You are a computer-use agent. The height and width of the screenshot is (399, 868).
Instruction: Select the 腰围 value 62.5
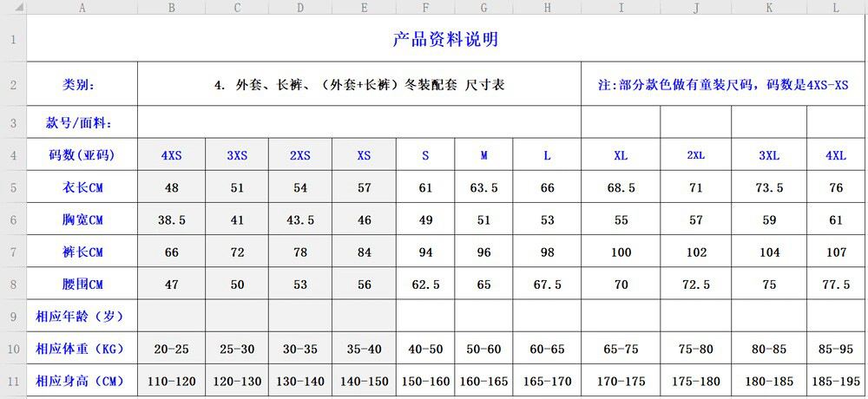click(425, 284)
